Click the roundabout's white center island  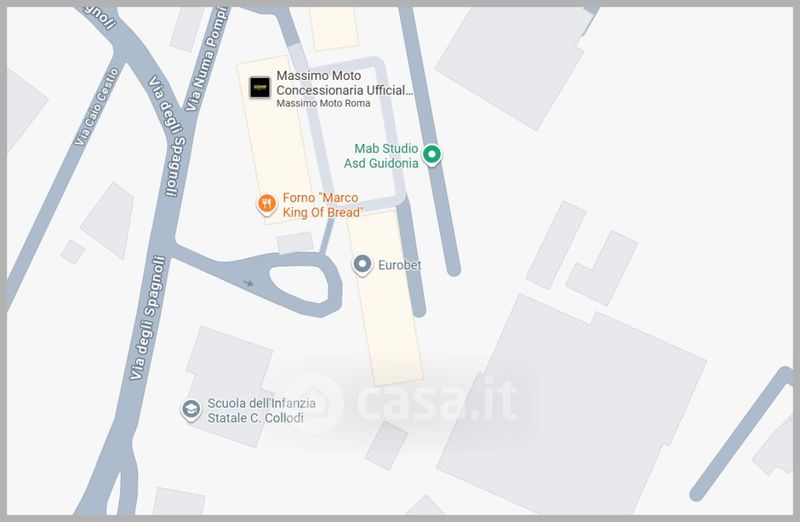click(300, 284)
